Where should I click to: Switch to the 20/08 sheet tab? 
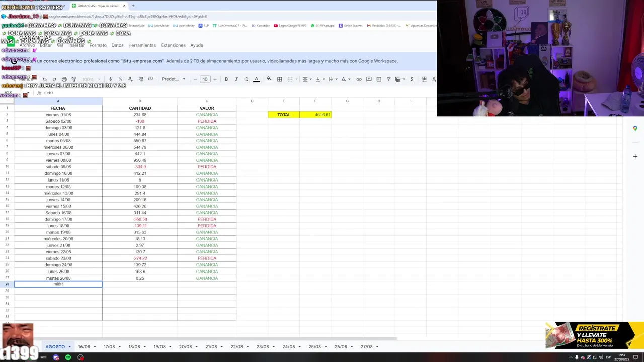185,347
